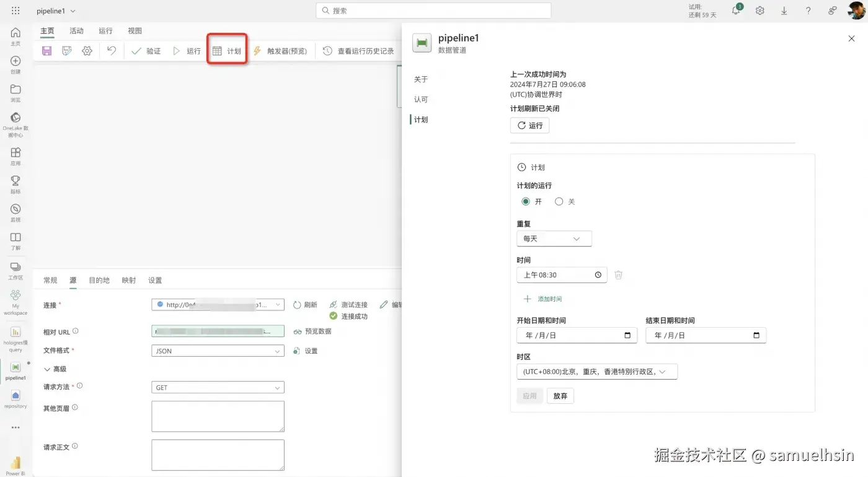Screen dimensions: 868x477
Task: Switch to the Home ribbon tab
Action: click(47, 31)
